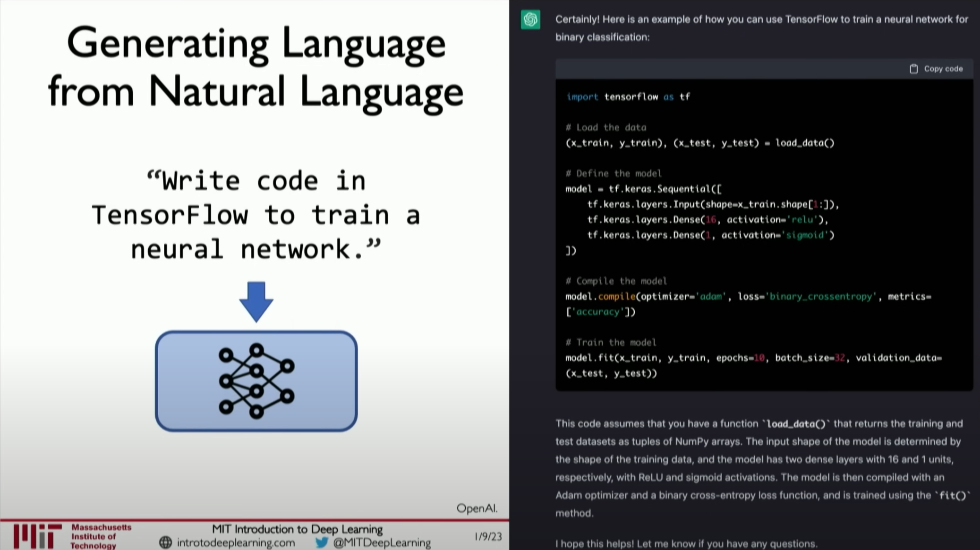The image size is (980, 550).
Task: Click the load_data() assignment line
Action: click(x=700, y=143)
